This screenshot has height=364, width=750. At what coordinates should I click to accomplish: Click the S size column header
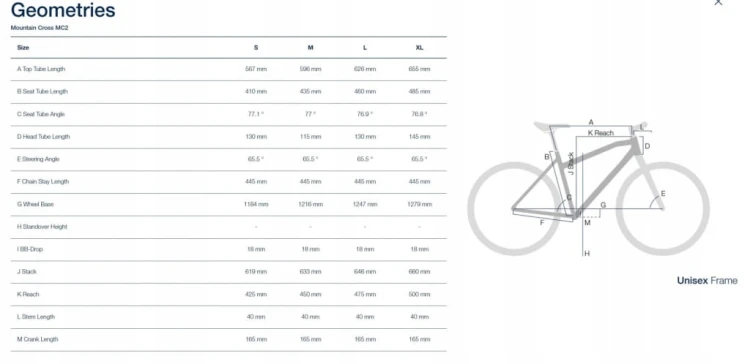click(256, 47)
